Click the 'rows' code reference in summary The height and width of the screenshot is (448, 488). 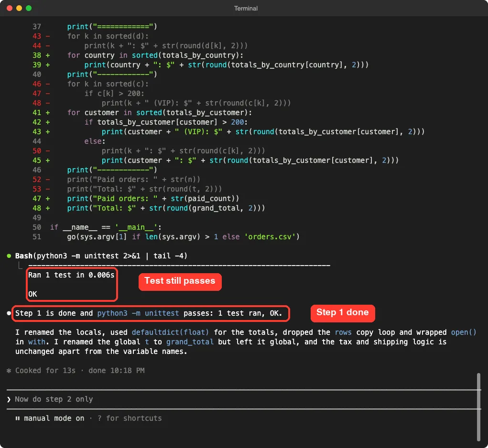[343, 332]
